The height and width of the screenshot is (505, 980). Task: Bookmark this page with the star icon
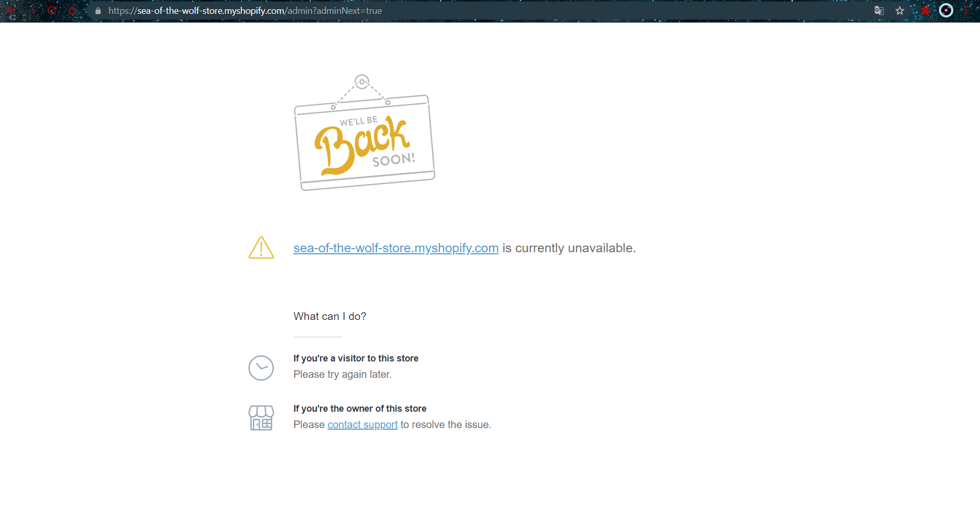900,11
